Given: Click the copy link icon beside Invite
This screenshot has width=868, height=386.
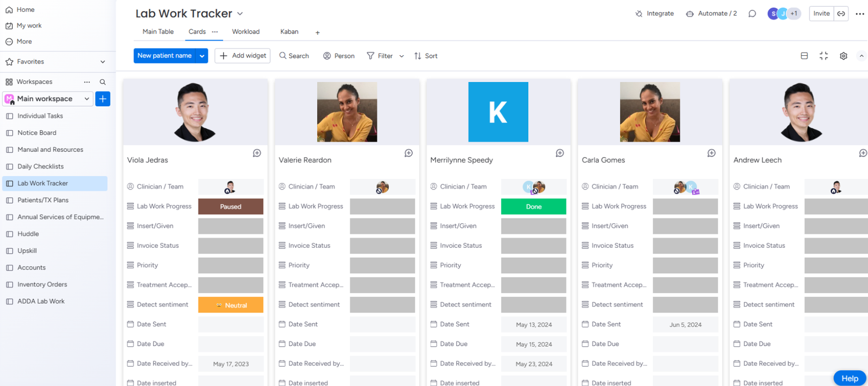Looking at the screenshot, I should 841,14.
